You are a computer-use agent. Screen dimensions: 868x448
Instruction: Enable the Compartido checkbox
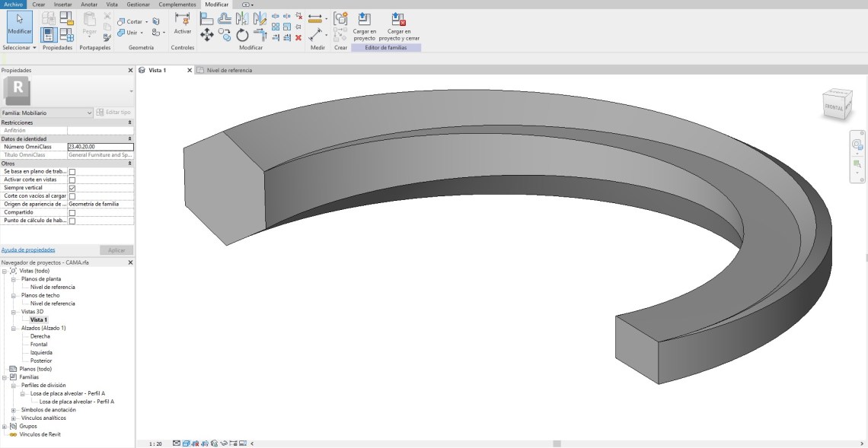point(72,213)
